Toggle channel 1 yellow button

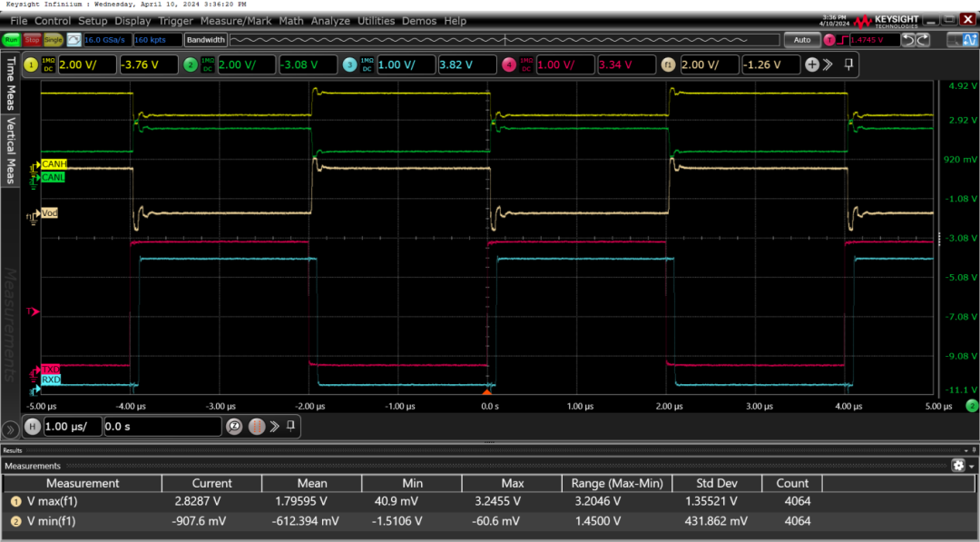(30, 64)
